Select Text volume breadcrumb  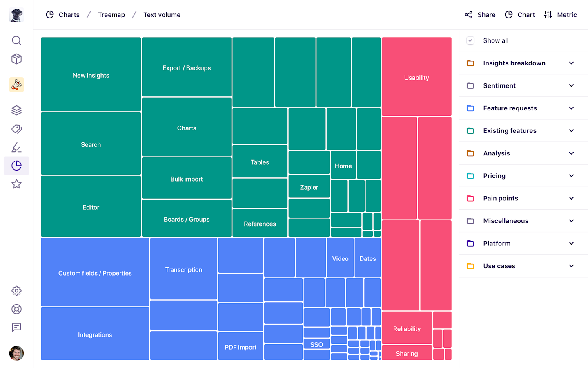click(162, 15)
